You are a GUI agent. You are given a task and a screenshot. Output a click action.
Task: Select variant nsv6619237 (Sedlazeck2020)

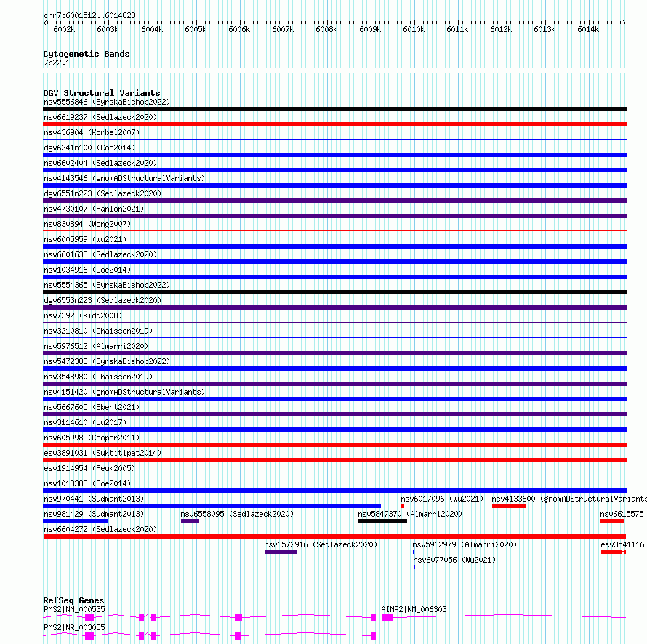(x=100, y=117)
